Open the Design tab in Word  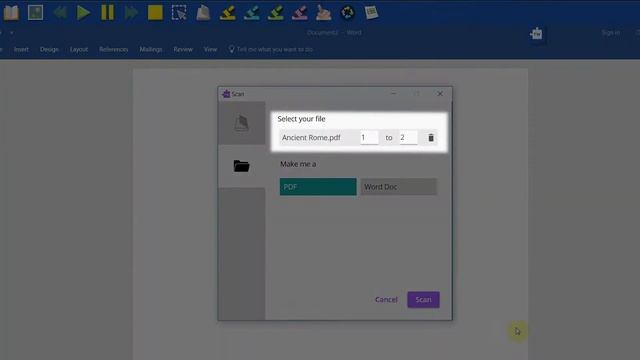click(x=49, y=49)
